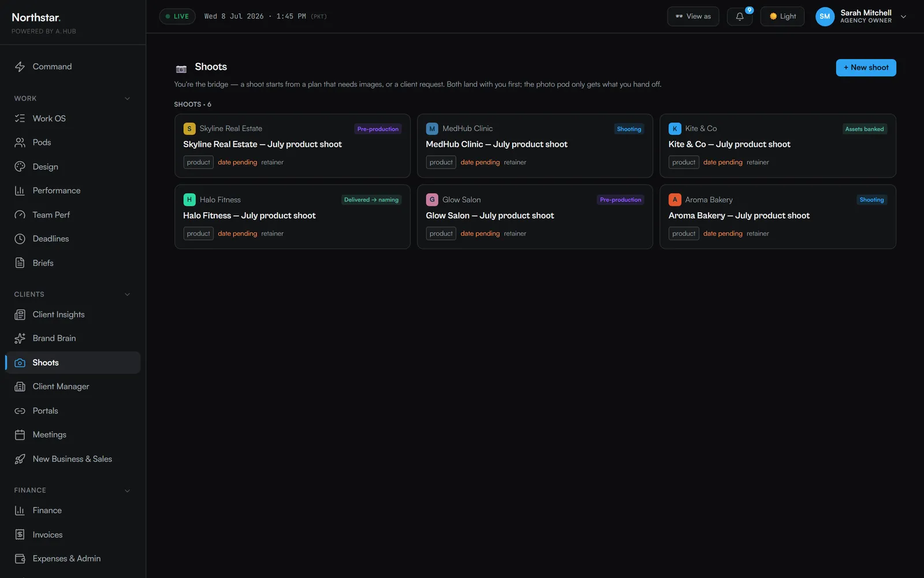This screenshot has height=578, width=924.
Task: Open Portals link icon
Action: 20,411
